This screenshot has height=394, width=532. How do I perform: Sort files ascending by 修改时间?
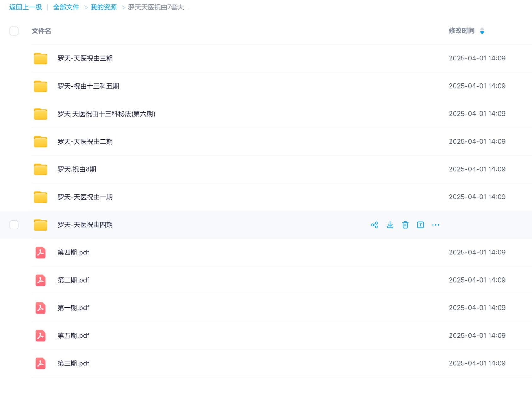(x=482, y=29)
